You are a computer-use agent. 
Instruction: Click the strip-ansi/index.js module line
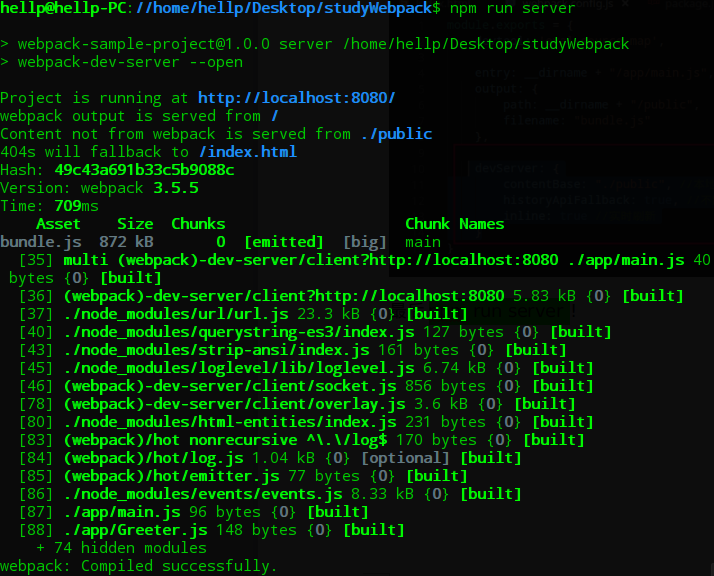point(293,350)
